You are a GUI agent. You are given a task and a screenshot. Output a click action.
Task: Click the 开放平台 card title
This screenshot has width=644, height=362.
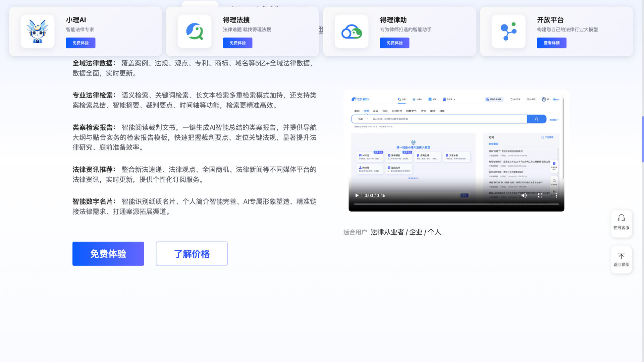pos(550,20)
